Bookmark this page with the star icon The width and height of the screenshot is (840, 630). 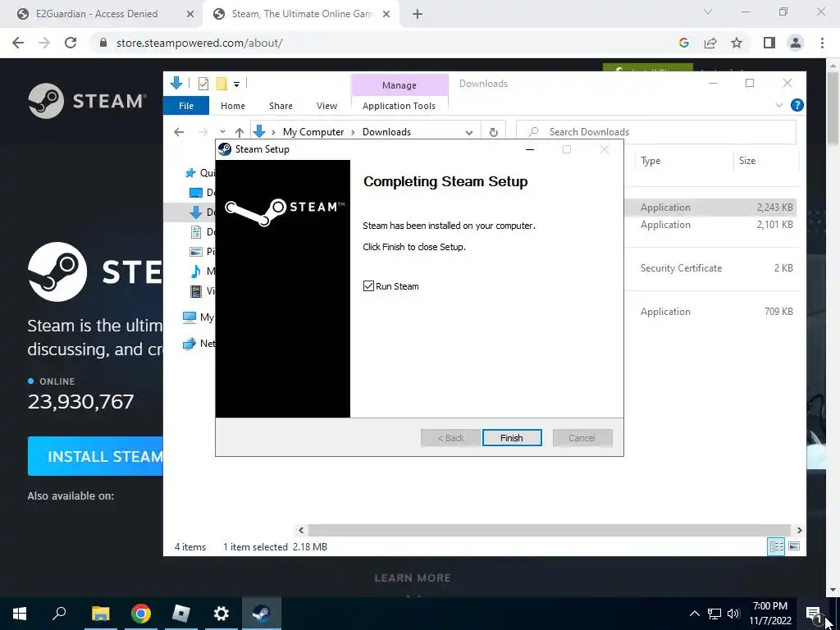click(737, 43)
